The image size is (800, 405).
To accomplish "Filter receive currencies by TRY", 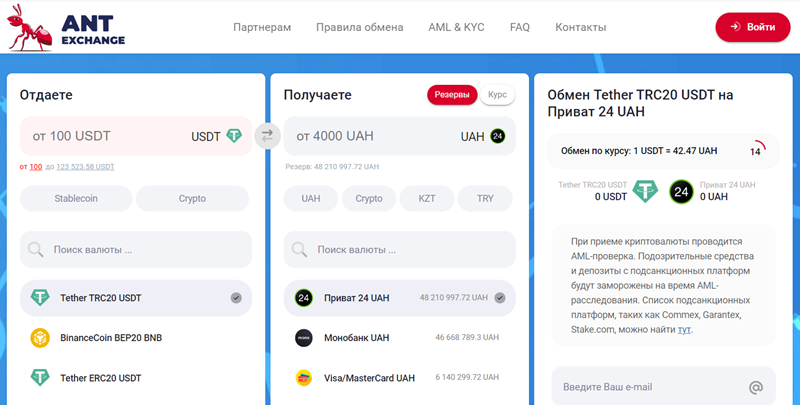I will pyautogui.click(x=485, y=198).
